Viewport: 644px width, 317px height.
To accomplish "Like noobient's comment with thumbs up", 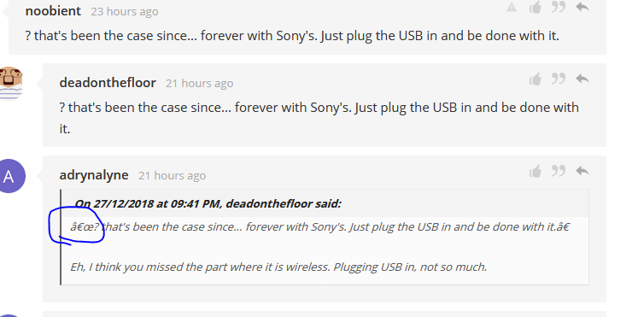I will click(x=536, y=7).
